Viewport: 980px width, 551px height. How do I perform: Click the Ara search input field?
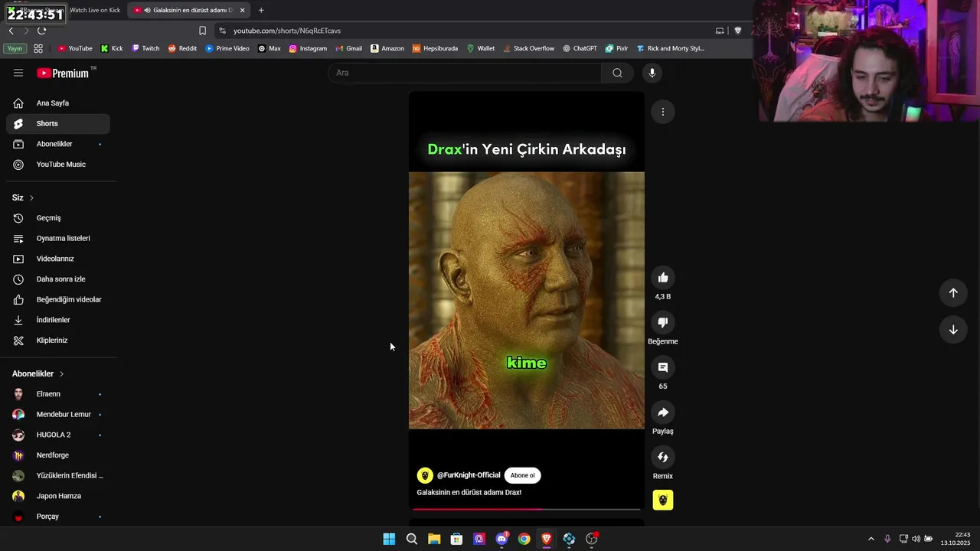(x=465, y=73)
